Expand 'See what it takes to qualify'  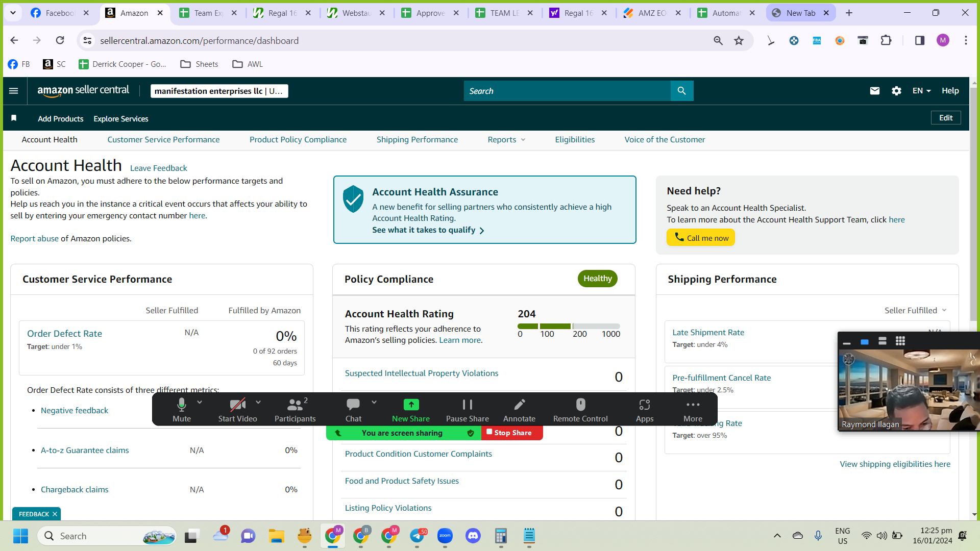tap(428, 230)
